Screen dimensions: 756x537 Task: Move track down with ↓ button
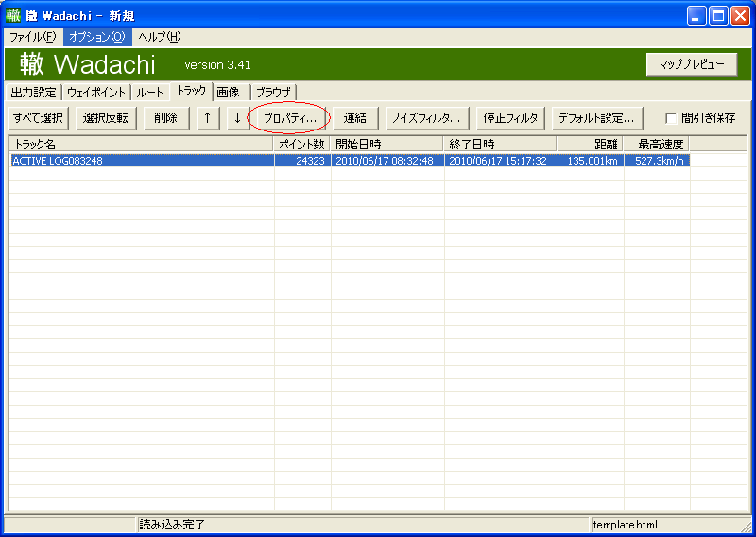click(237, 118)
